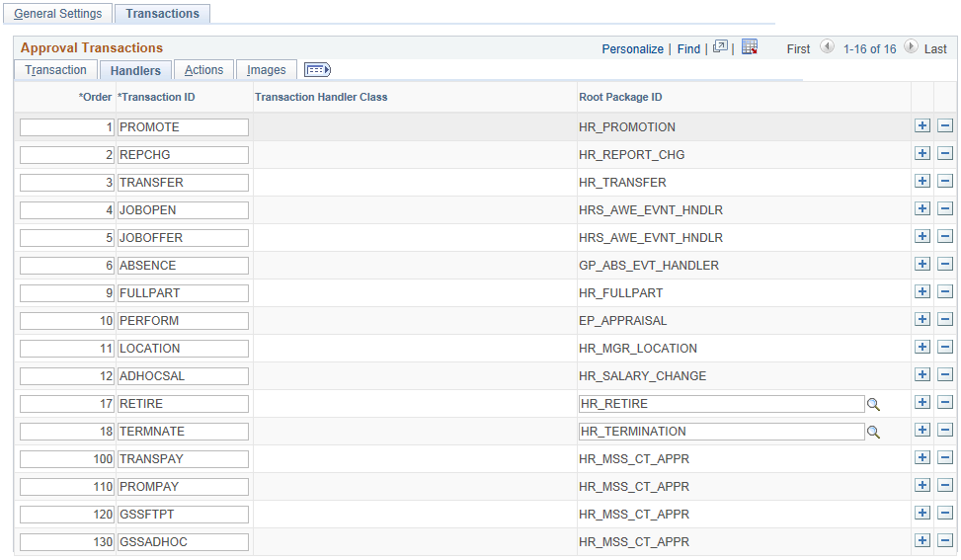Edit the HR_RETIRE root package field
The image size is (961, 560).
tap(721, 404)
